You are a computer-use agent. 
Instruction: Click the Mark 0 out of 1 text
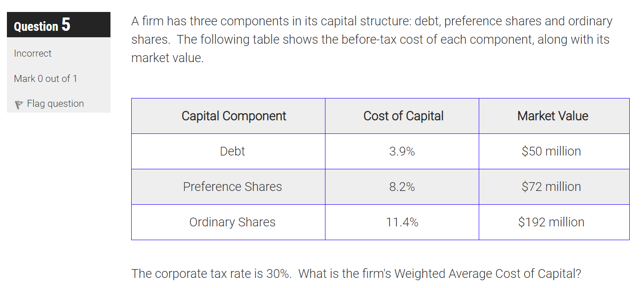tap(46, 78)
